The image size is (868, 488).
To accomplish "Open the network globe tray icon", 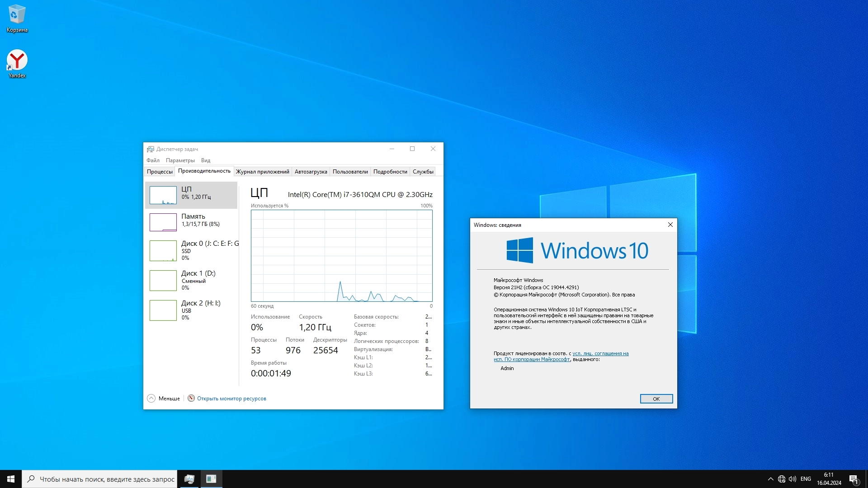I will [782, 479].
